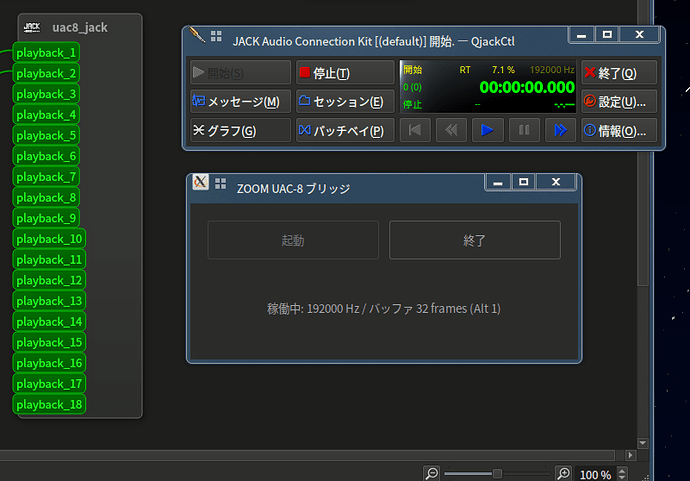Image resolution: width=690 pixels, height=481 pixels.
Task: Select the playback_2 port
Action: pyautogui.click(x=46, y=73)
